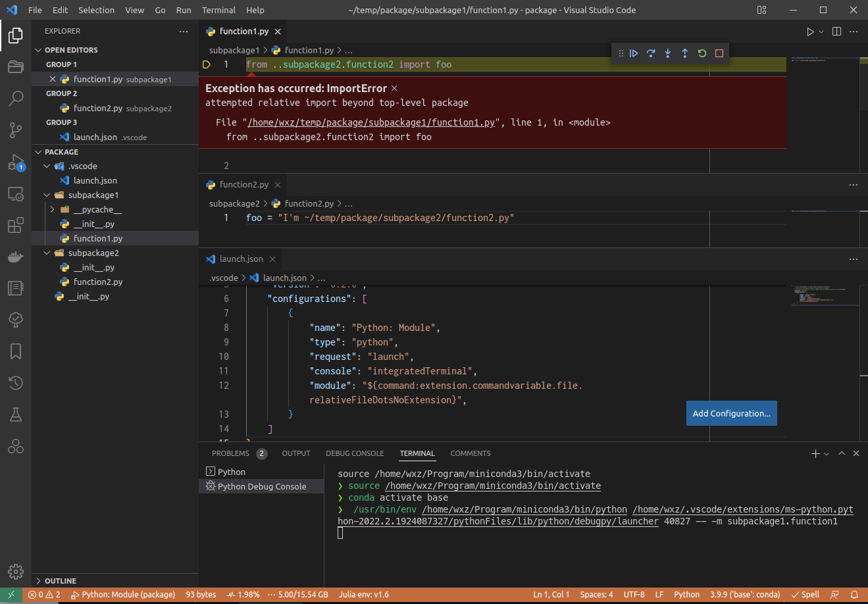This screenshot has height=604, width=868.
Task: Toggle the breakpoint indicator on line 1
Action: [x=206, y=64]
